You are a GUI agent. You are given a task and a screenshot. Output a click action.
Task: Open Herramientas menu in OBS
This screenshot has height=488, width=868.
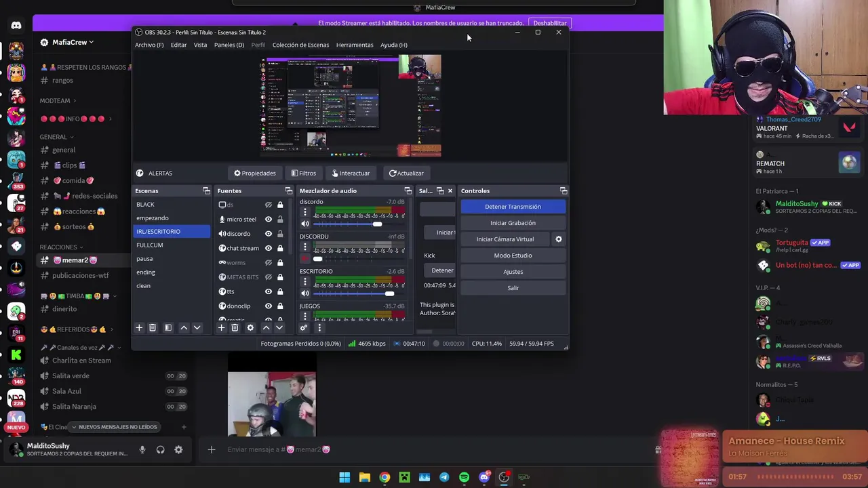point(355,45)
